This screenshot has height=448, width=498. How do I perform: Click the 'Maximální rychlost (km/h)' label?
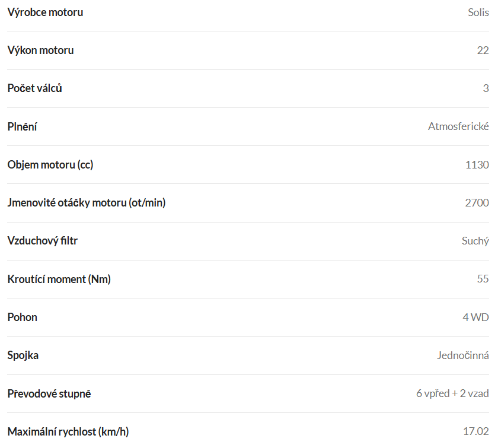click(68, 431)
